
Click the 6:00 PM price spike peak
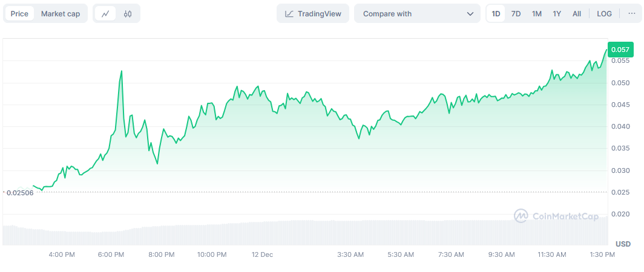tap(122, 71)
